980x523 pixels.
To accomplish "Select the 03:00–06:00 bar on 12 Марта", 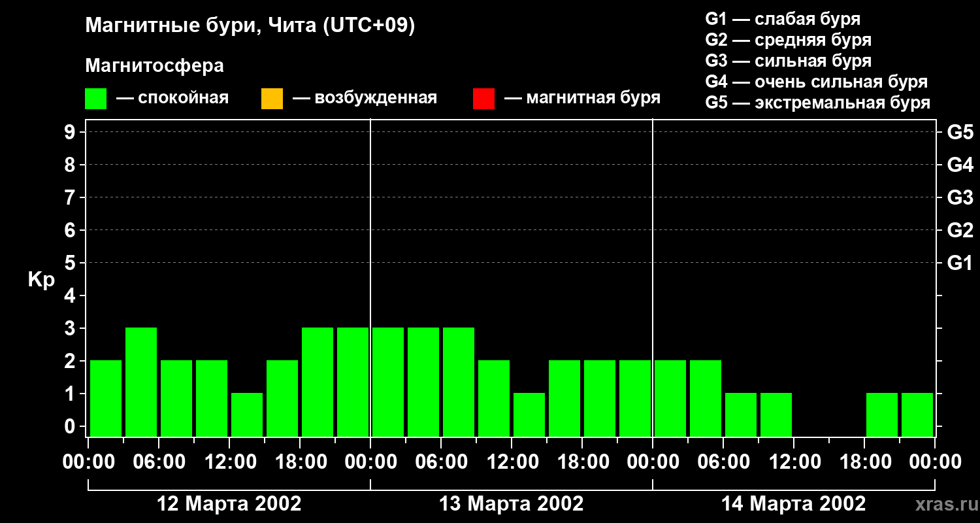I will [141, 382].
